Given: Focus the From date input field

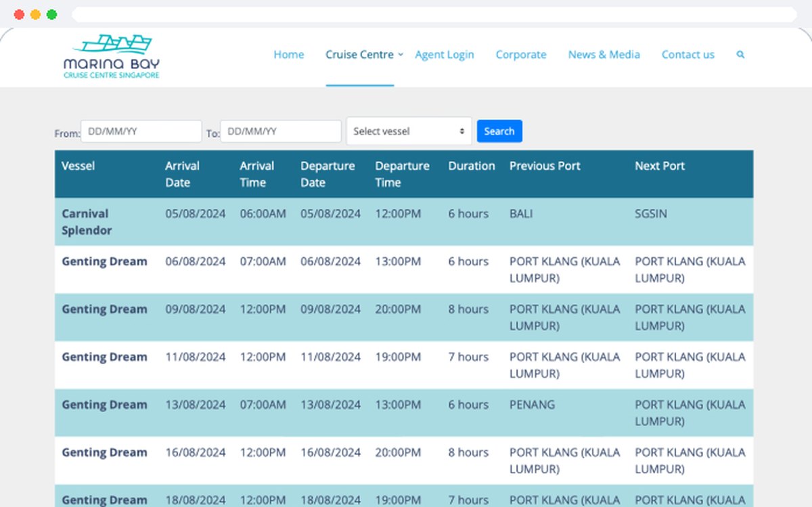Looking at the screenshot, I should point(141,131).
